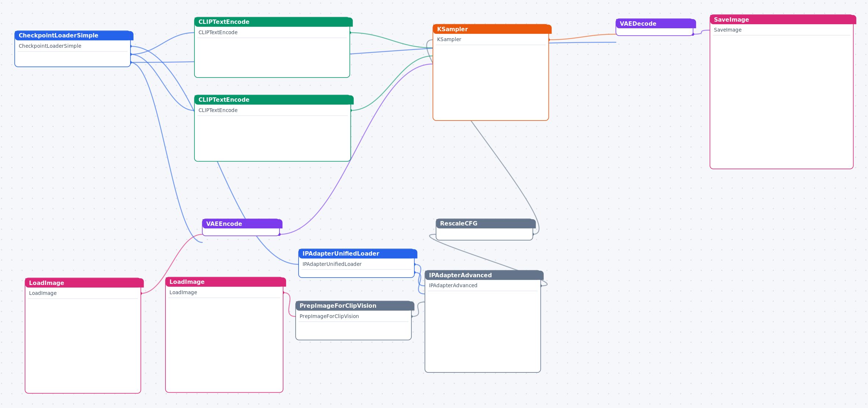The height and width of the screenshot is (408, 868).
Task: Click the IPAdapterAdvanced label inside the node body
Action: 453,285
